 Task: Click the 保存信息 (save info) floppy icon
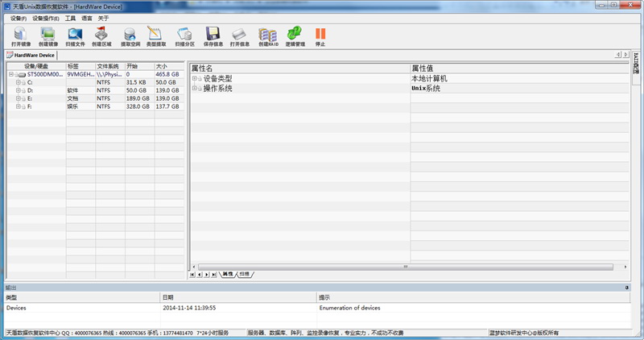(x=213, y=34)
